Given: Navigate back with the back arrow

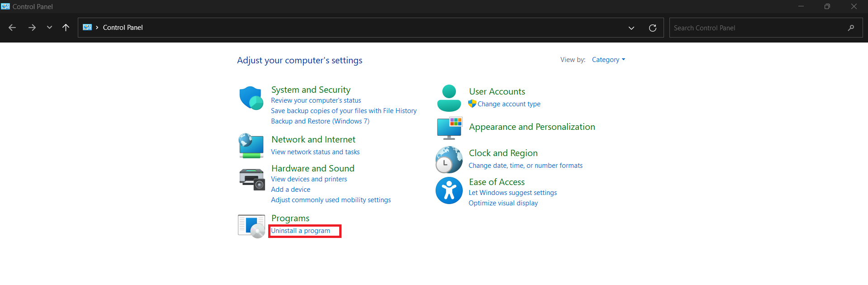Looking at the screenshot, I should point(12,28).
